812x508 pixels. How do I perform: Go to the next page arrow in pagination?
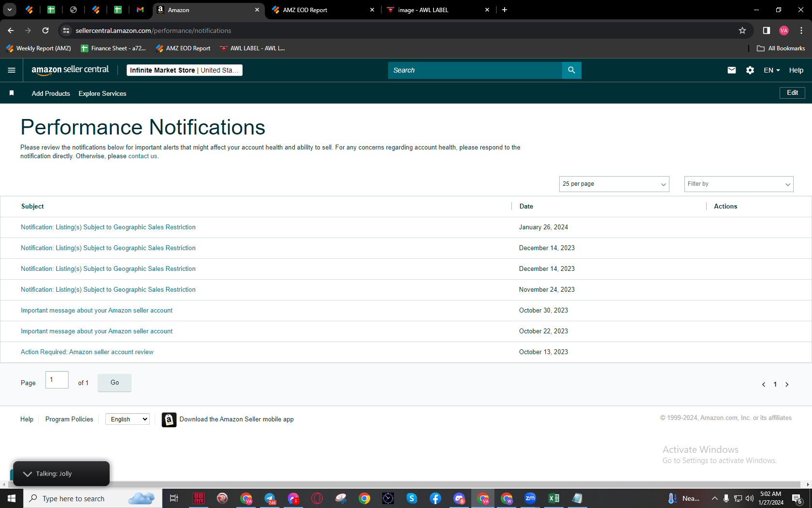pos(787,385)
